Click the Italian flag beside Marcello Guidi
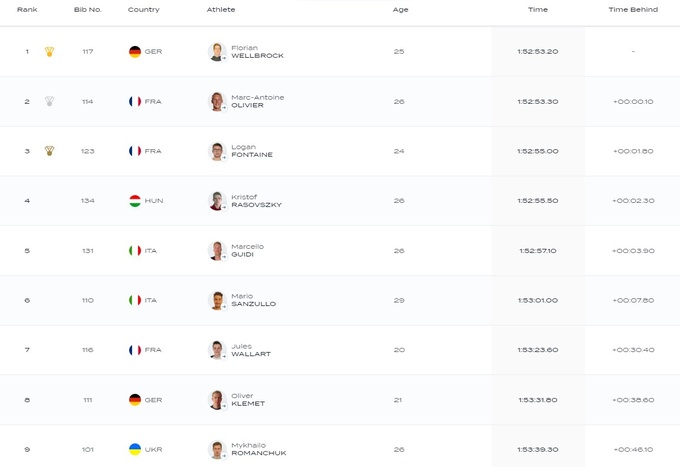This screenshot has width=680, height=467. click(135, 251)
